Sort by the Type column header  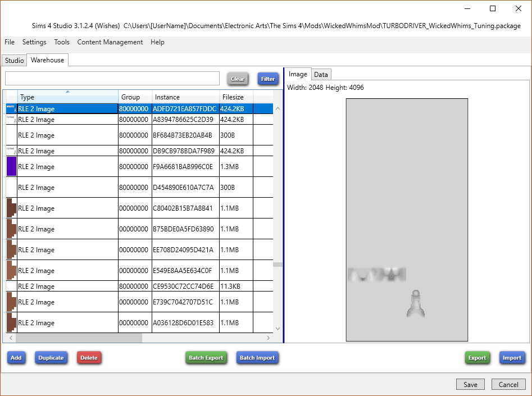coord(68,97)
